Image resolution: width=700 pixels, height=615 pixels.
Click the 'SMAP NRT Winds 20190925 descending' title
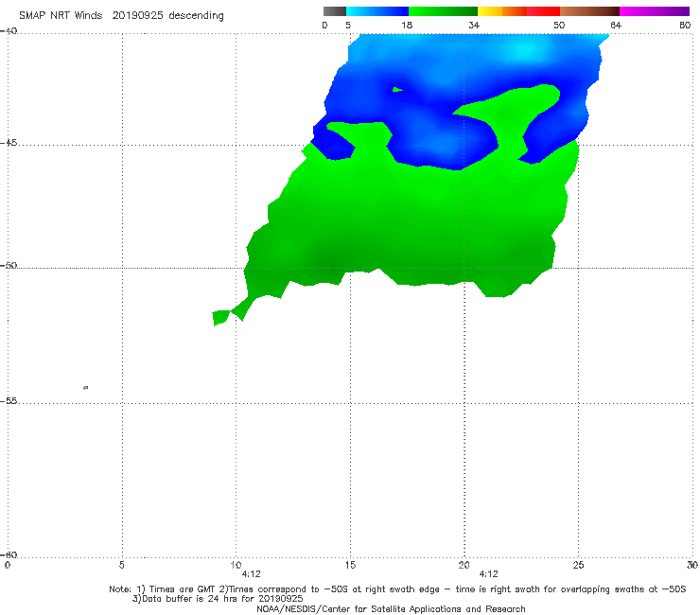click(x=121, y=16)
